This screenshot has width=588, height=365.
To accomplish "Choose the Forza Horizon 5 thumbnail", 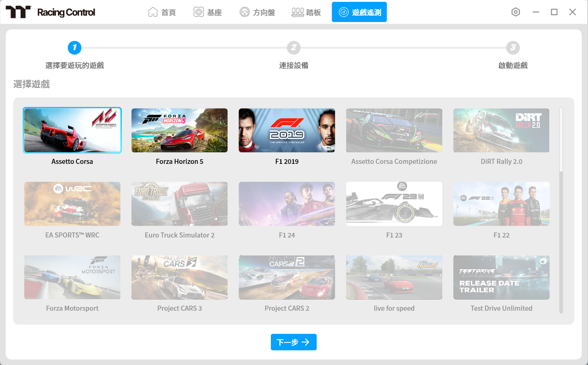I will [x=179, y=130].
